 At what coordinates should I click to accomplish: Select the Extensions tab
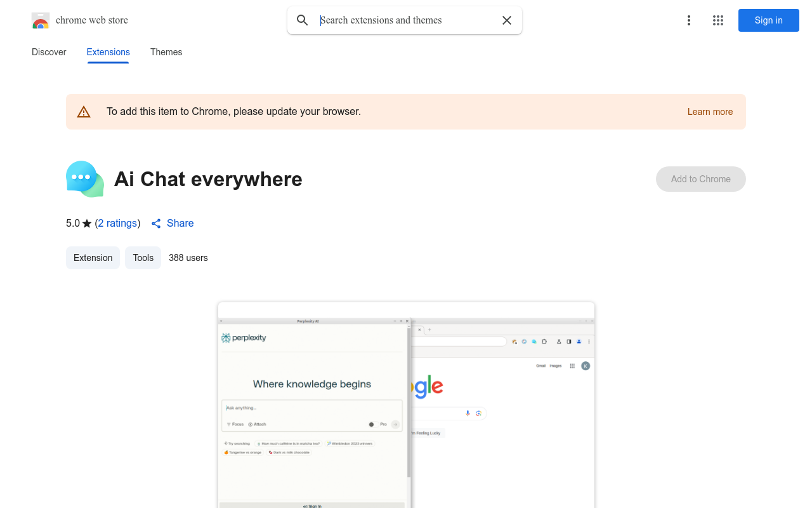click(108, 52)
